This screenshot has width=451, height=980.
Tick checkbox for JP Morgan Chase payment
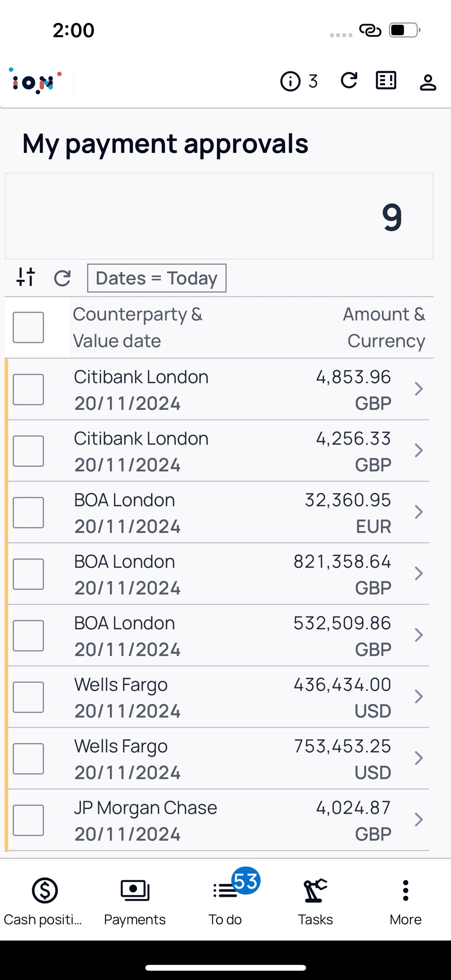28,820
